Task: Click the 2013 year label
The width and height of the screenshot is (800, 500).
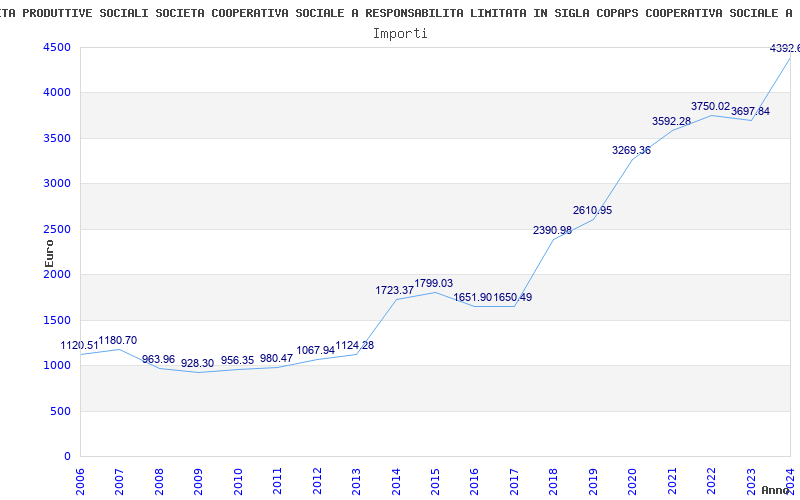Action: 357,482
